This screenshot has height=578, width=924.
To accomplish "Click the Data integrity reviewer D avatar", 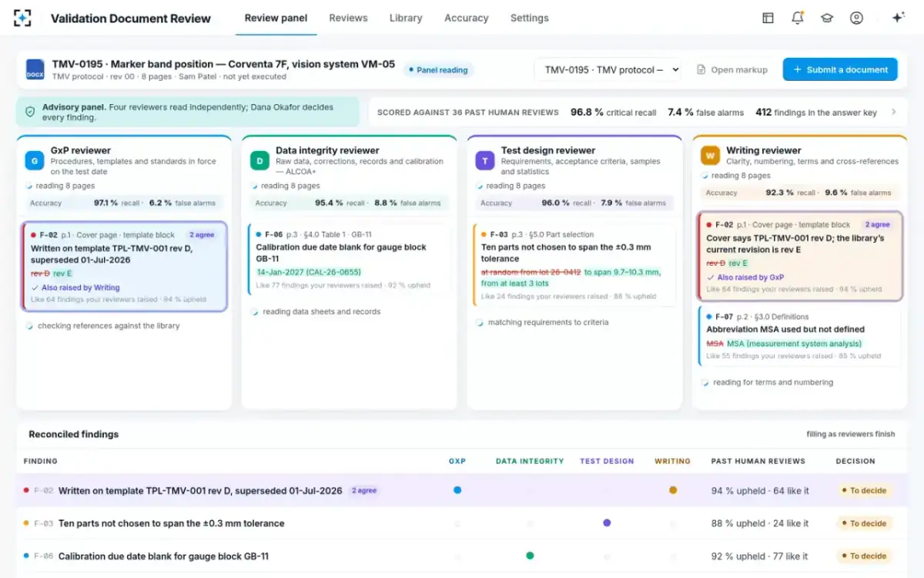I will pos(259,160).
